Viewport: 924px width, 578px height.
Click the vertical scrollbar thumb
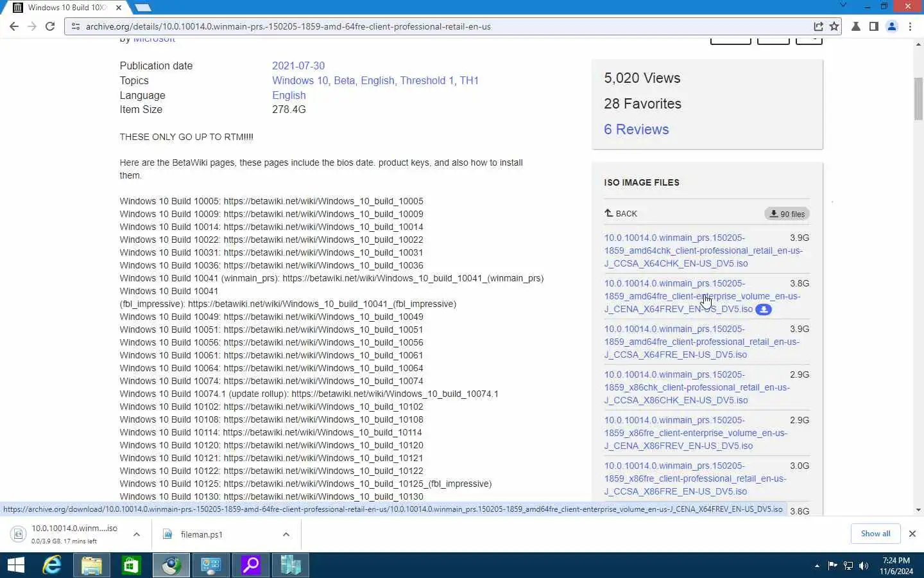918,98
